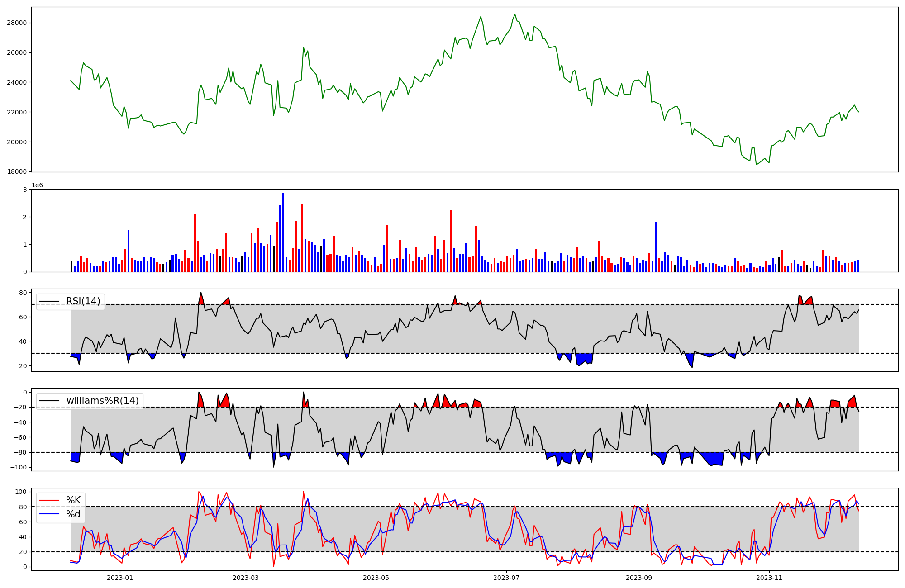Click the 2023-03 date tick label
Viewport: 905px width, 588px height.
246,578
